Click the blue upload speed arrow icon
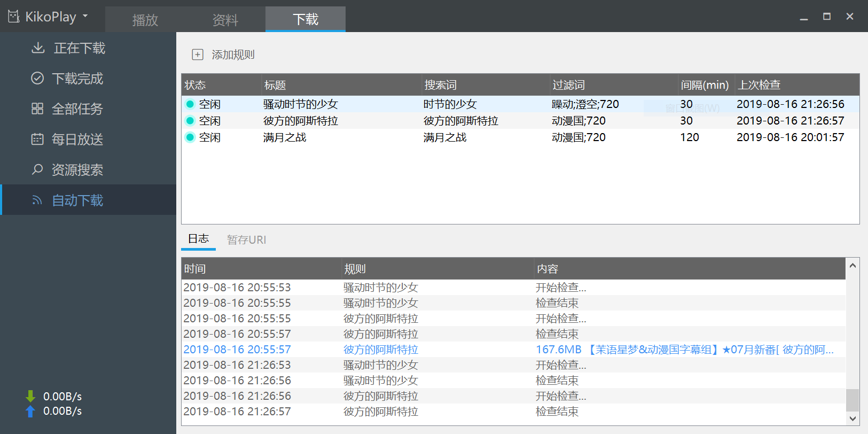868x434 pixels. pos(30,411)
